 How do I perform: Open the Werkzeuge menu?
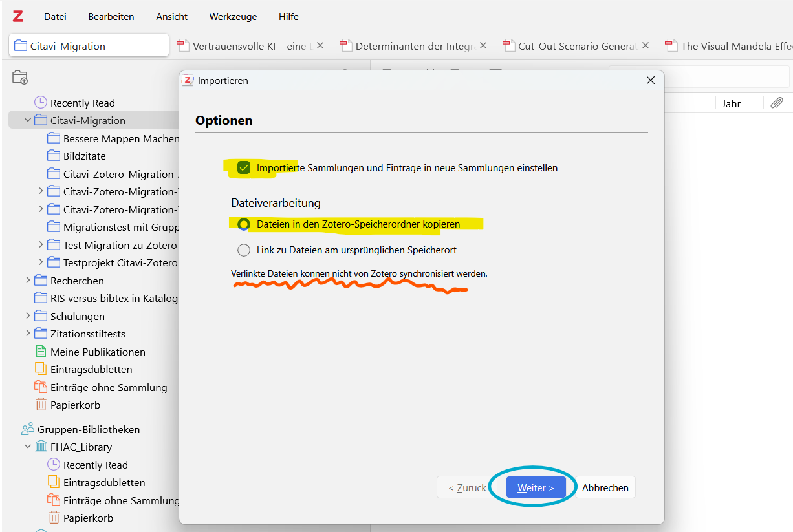point(233,16)
